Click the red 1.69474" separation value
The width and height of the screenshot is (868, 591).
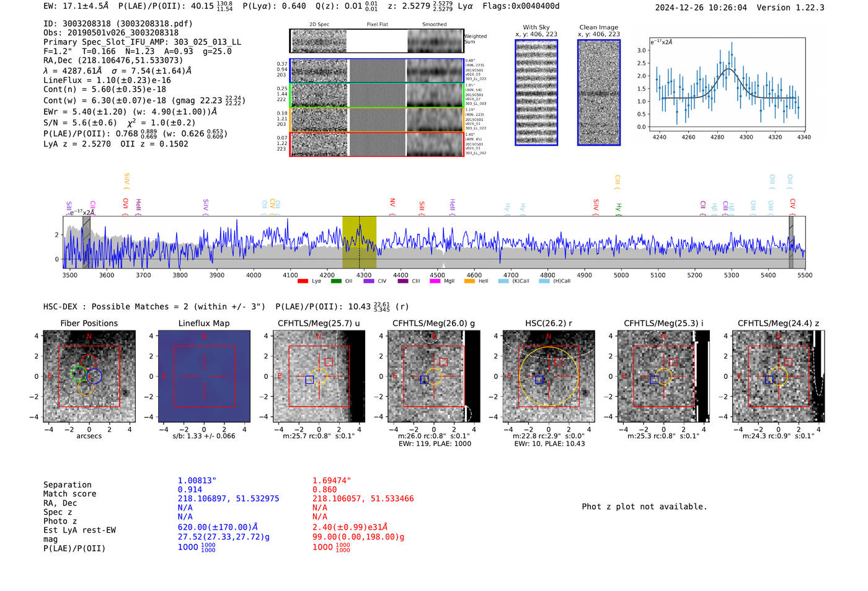(x=332, y=481)
